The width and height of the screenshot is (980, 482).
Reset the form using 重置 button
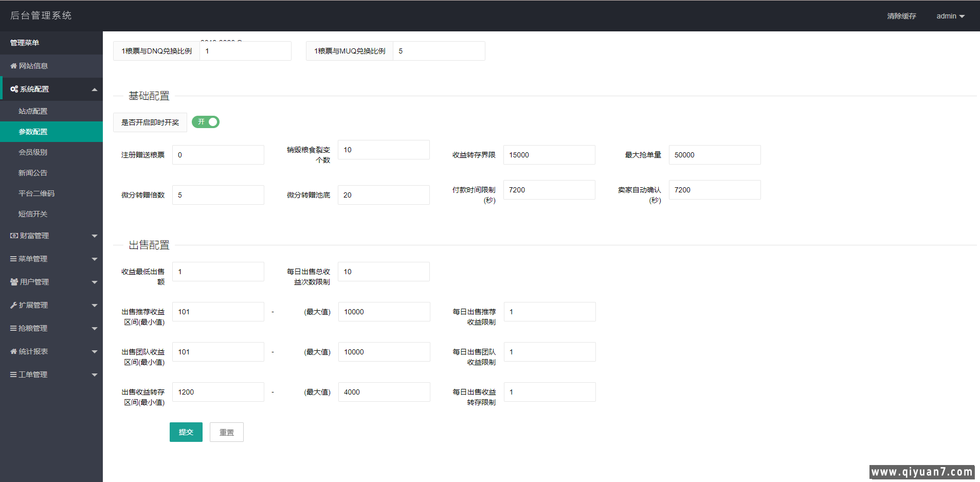[x=226, y=432]
